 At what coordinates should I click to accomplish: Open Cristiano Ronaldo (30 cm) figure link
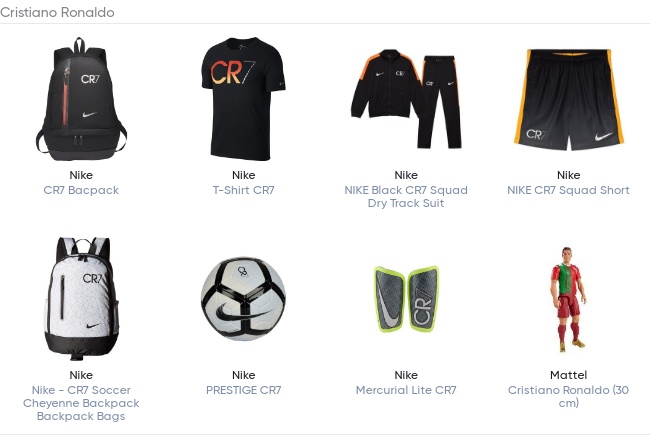[569, 396]
